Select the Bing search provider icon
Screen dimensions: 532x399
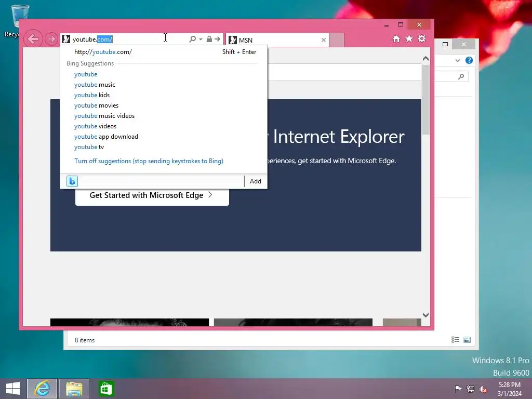(x=72, y=181)
